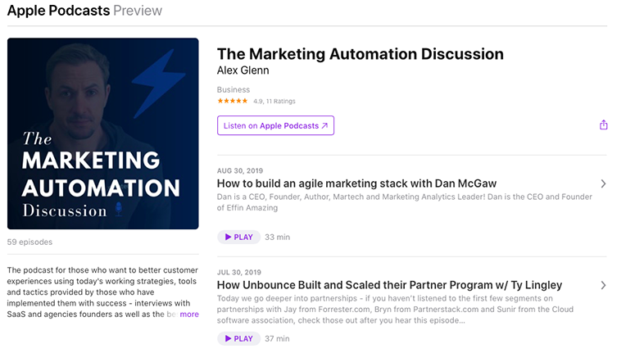Click the 'Business' category label
644x353 pixels.
click(234, 89)
